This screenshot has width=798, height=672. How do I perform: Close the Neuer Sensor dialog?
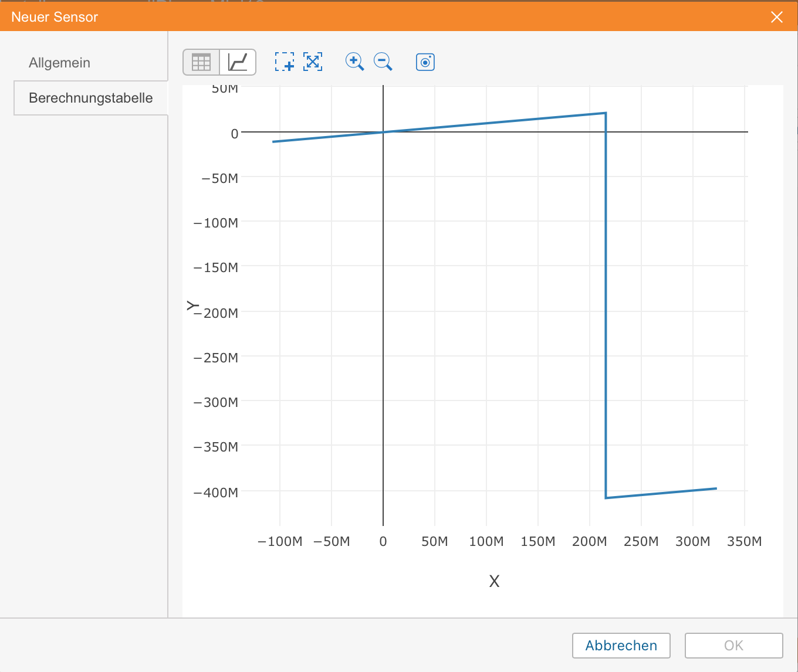tap(777, 17)
